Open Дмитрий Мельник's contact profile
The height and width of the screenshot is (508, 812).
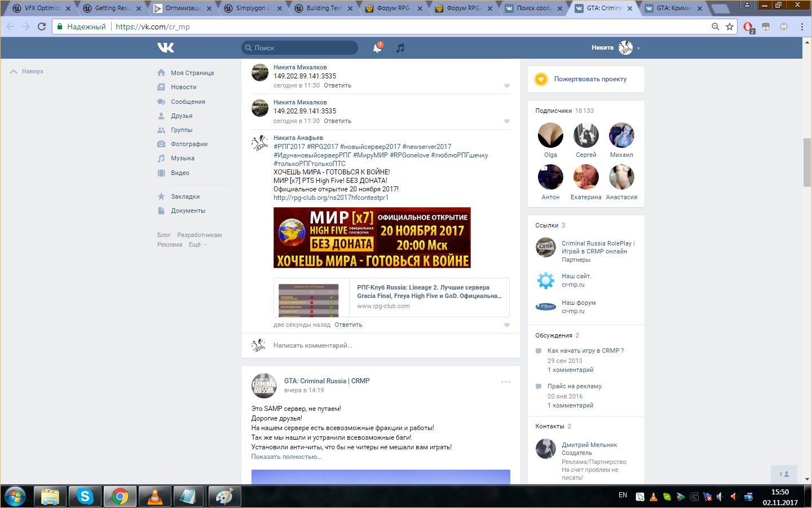pyautogui.click(x=589, y=445)
